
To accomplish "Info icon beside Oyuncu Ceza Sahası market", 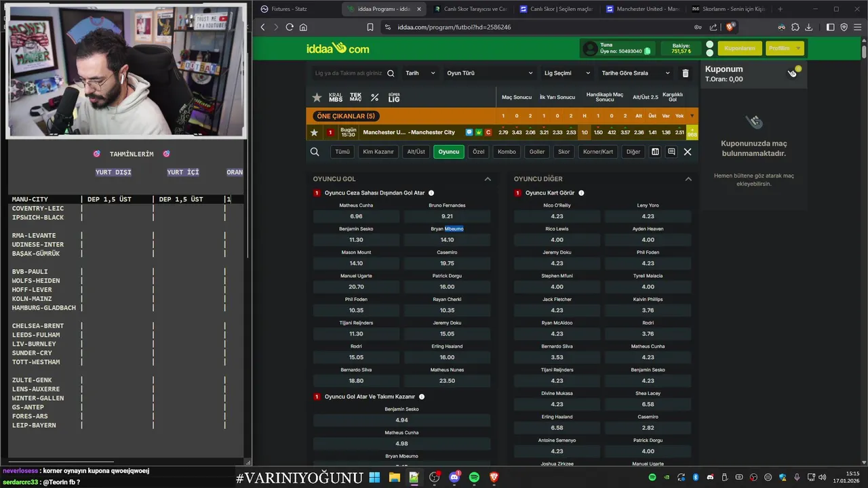I will pos(431,193).
